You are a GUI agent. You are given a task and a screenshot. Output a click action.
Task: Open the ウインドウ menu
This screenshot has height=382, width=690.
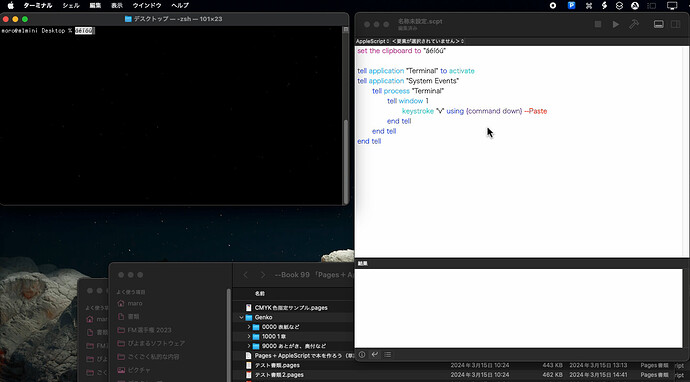coord(147,6)
